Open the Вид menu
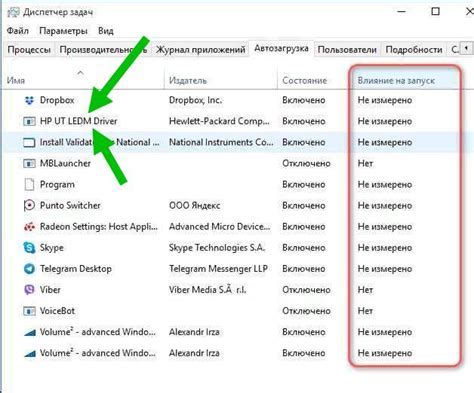This screenshot has width=474, height=393. click(x=106, y=31)
